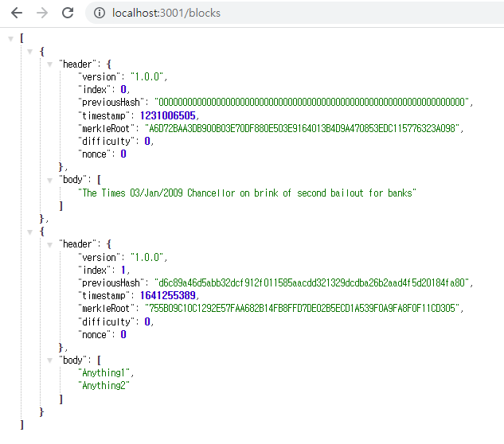The image size is (504, 444).
Task: Click the "Anything1" body entry
Action: pos(106,373)
